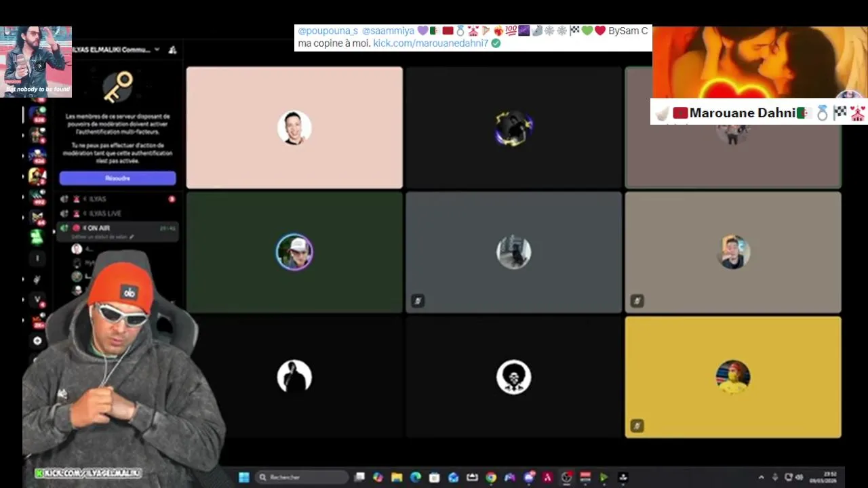The image size is (868, 488).
Task: Click the @poupouna_s mention at top
Action: tap(328, 31)
